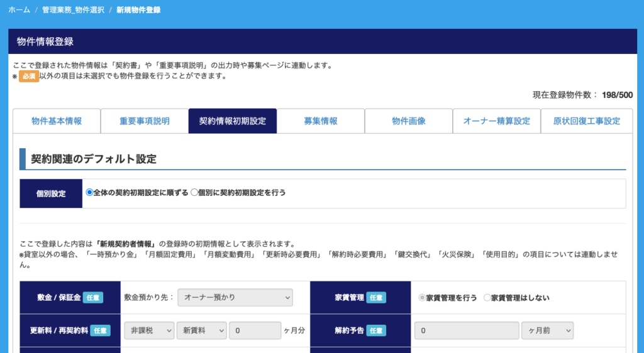This screenshot has height=353, width=644.
Task: Click the 解約予告 number input field
Action: pyautogui.click(x=466, y=330)
